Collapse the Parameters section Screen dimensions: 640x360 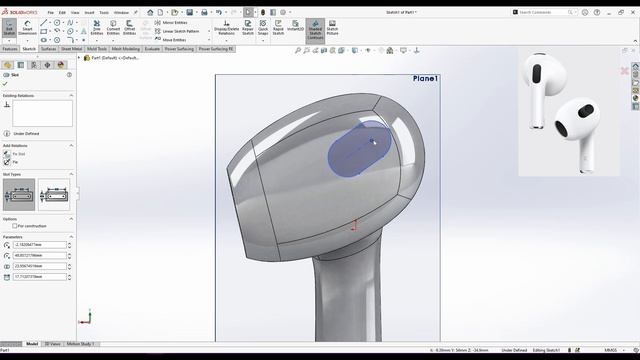tap(71, 237)
